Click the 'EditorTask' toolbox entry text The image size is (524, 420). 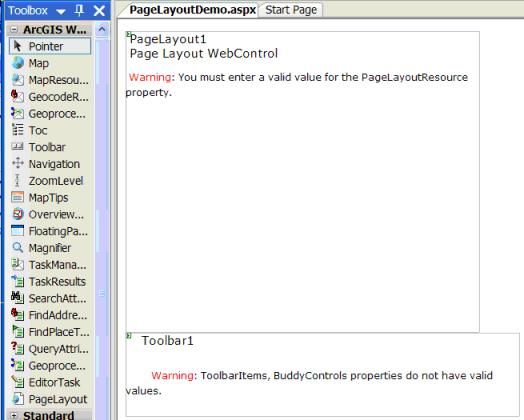coord(54,382)
